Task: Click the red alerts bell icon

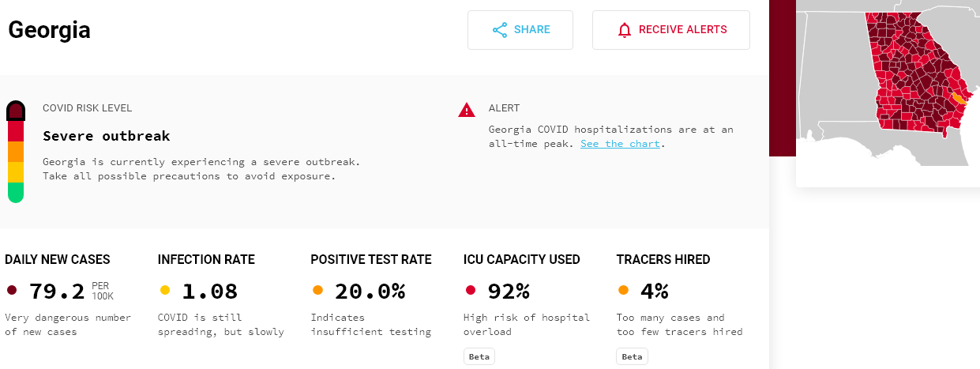Action: pyautogui.click(x=625, y=30)
